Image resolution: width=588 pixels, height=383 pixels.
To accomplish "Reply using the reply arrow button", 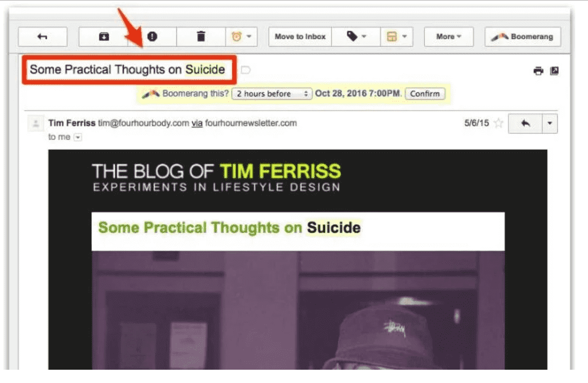I will (525, 123).
